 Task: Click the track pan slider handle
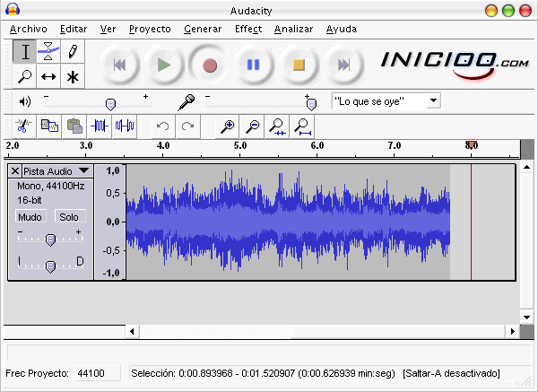[x=50, y=266]
